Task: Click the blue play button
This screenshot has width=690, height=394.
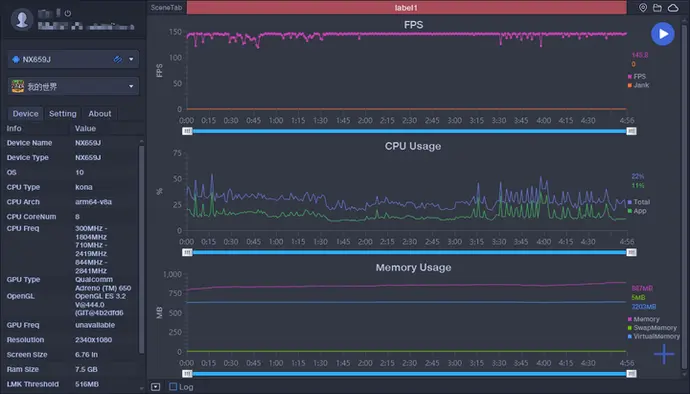Action: 663,34
